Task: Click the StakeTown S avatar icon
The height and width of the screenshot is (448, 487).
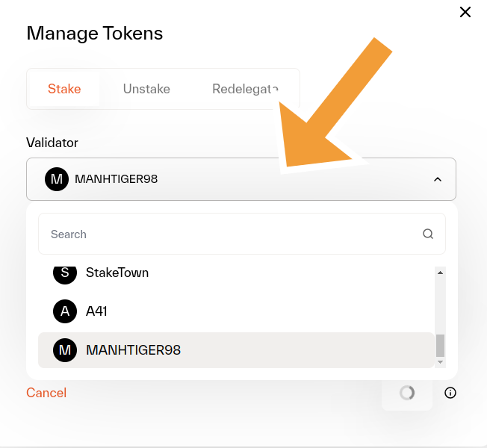Action: pos(65,273)
